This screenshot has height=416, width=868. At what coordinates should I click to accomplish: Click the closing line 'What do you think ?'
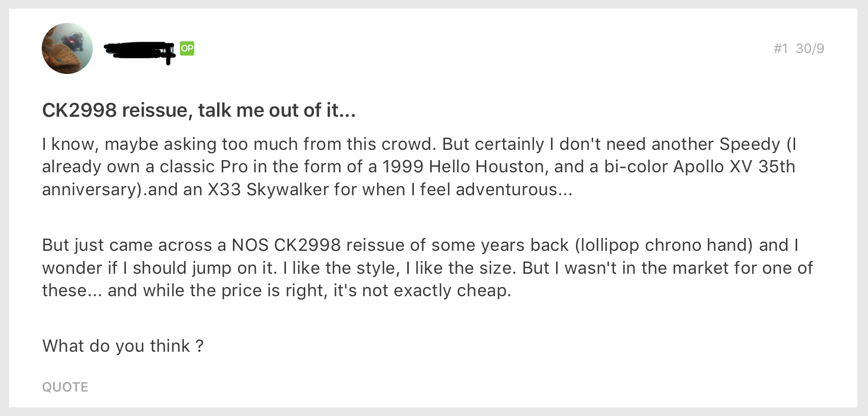[x=123, y=346]
